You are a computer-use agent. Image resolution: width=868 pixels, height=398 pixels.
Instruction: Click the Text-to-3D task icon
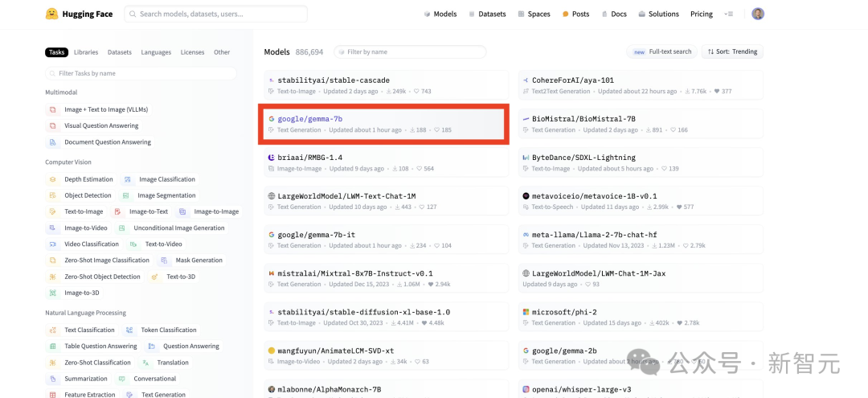click(x=155, y=277)
